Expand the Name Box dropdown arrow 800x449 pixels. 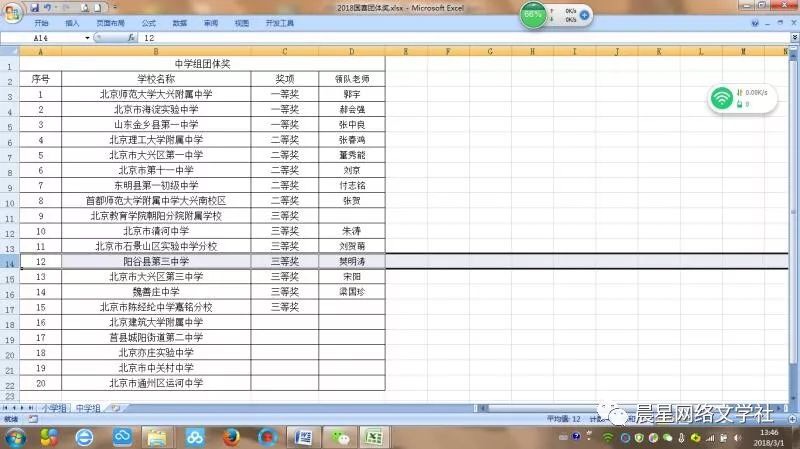point(88,37)
